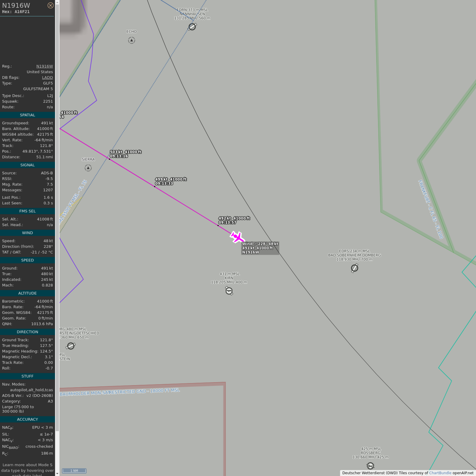This screenshot has width=476, height=476.
Task: Select the Nannhausen EDRN airfield symbol
Action: point(192,27)
